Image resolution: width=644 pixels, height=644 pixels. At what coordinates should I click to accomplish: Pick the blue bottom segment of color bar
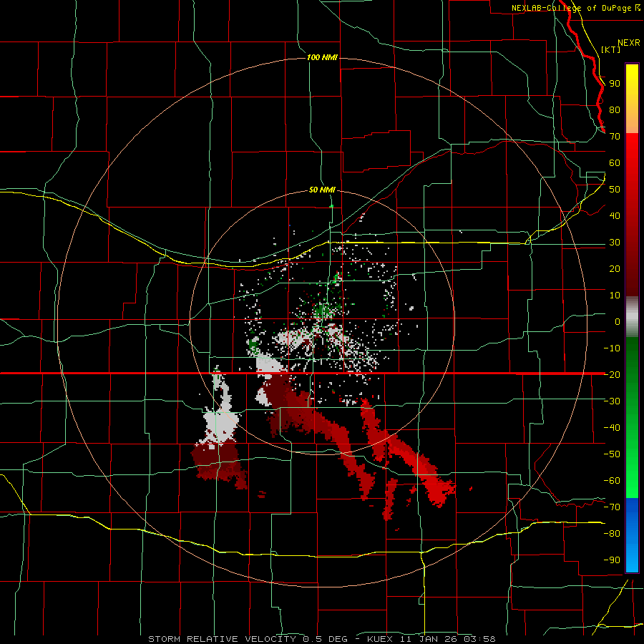(632, 535)
